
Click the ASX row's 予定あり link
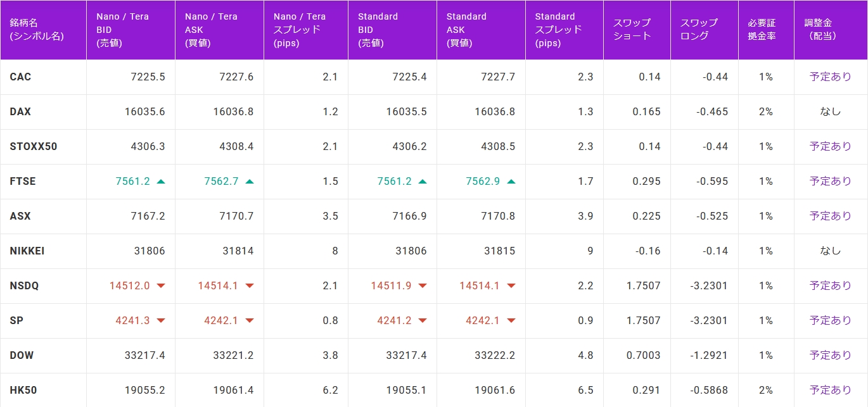point(831,216)
